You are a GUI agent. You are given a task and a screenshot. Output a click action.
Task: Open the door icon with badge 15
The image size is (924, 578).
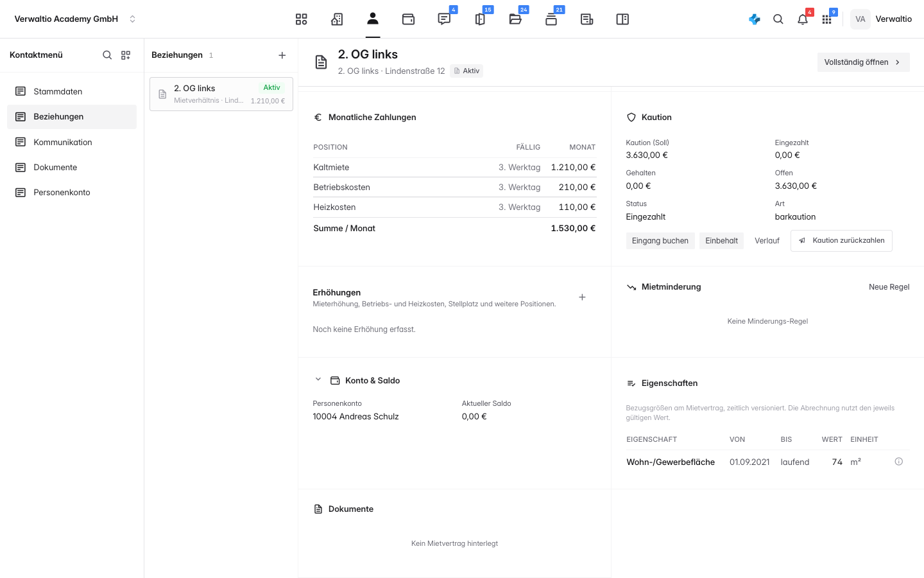pyautogui.click(x=480, y=19)
